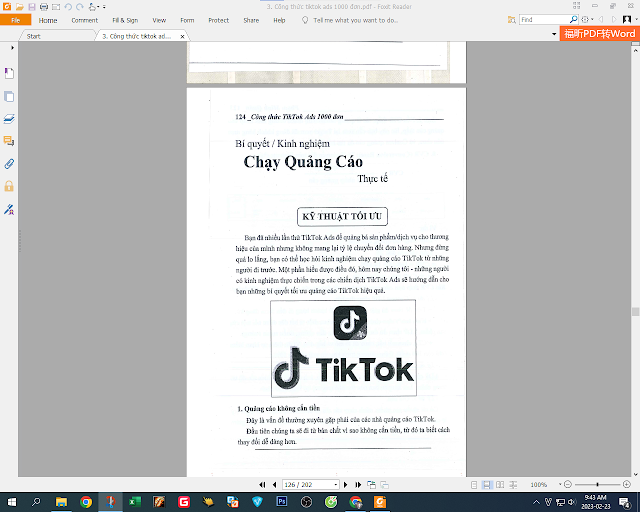The width and height of the screenshot is (640, 512).
Task: Open Google Chrome from taskbar
Action: [x=86, y=502]
